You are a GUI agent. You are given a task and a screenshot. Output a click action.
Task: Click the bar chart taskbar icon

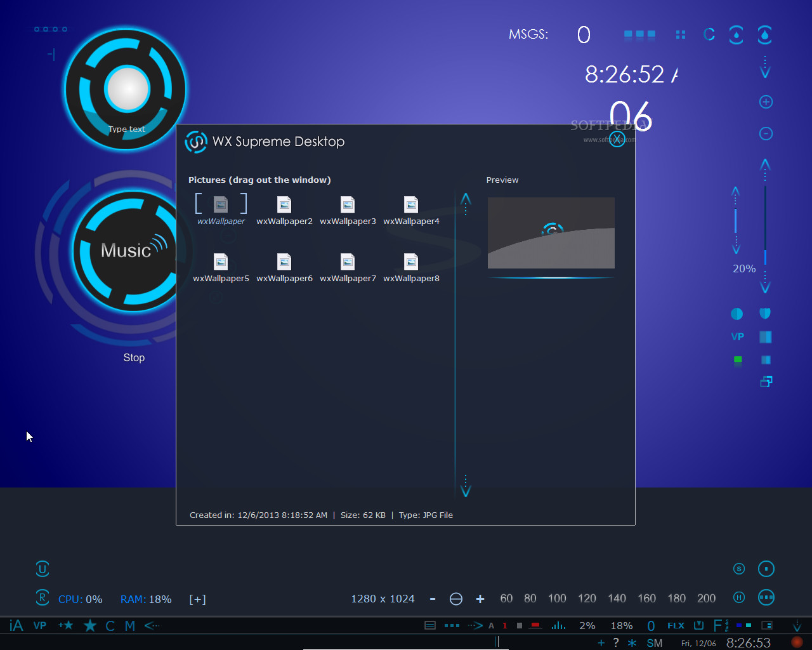pyautogui.click(x=558, y=626)
